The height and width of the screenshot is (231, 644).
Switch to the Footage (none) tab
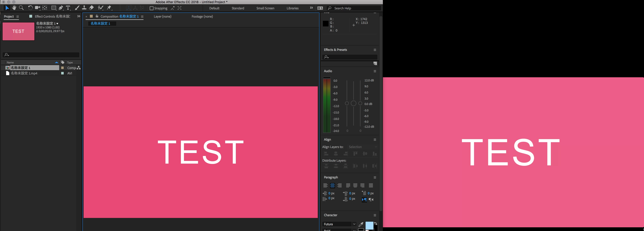pyautogui.click(x=202, y=16)
